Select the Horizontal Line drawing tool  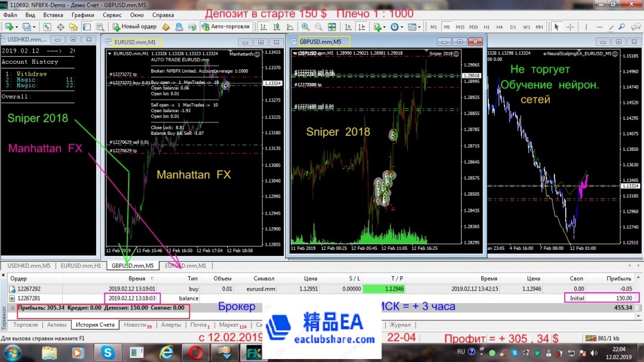tap(599, 27)
